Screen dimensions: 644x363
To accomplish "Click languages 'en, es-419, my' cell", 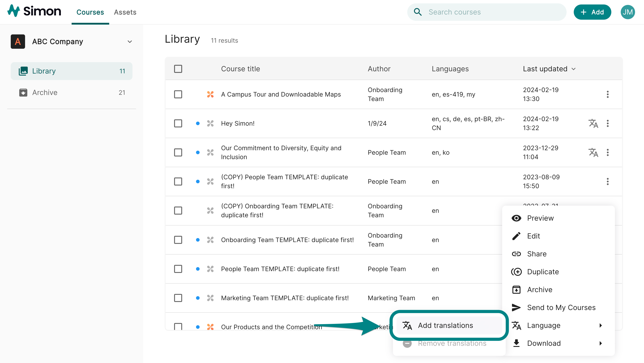I will (x=453, y=94).
